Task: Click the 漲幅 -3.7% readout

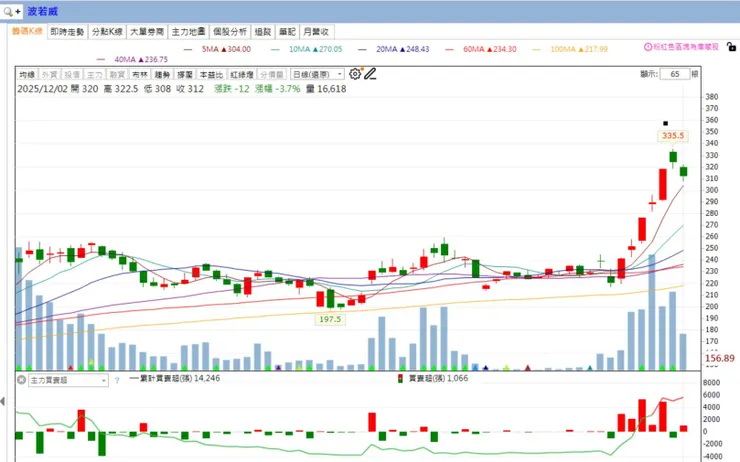Action: [278, 89]
